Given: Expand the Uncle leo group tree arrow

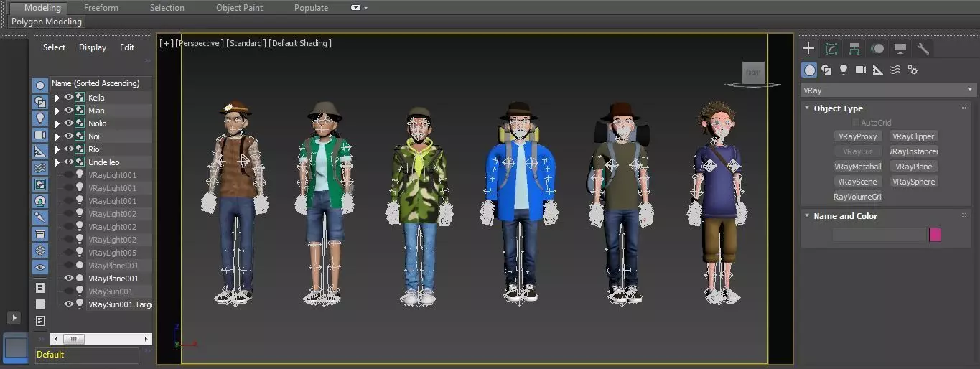Looking at the screenshot, I should [x=57, y=162].
